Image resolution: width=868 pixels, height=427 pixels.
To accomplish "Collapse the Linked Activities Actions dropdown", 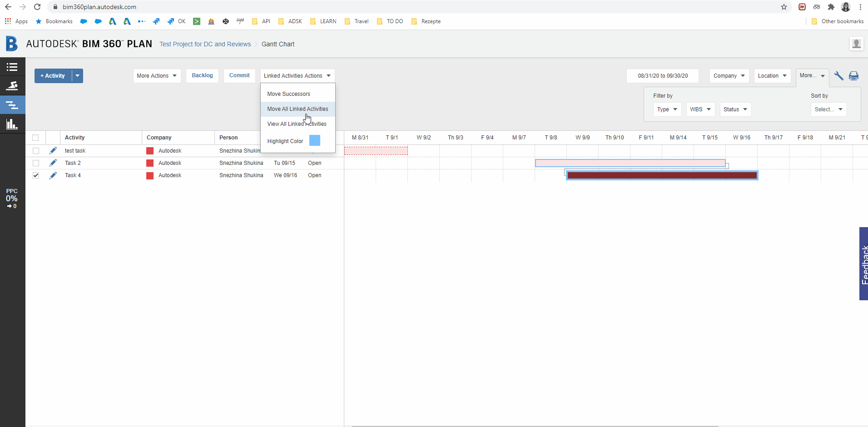I will (x=298, y=76).
